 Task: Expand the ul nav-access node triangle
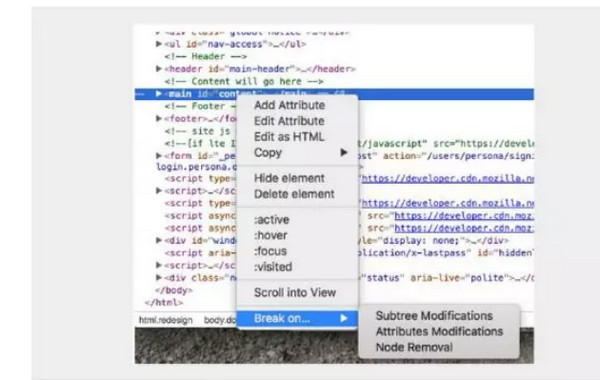(x=158, y=44)
